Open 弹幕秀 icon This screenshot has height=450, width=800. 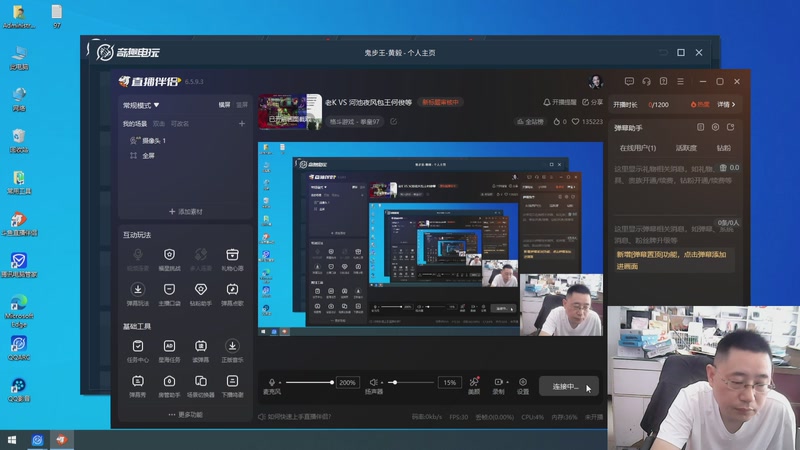(x=138, y=381)
